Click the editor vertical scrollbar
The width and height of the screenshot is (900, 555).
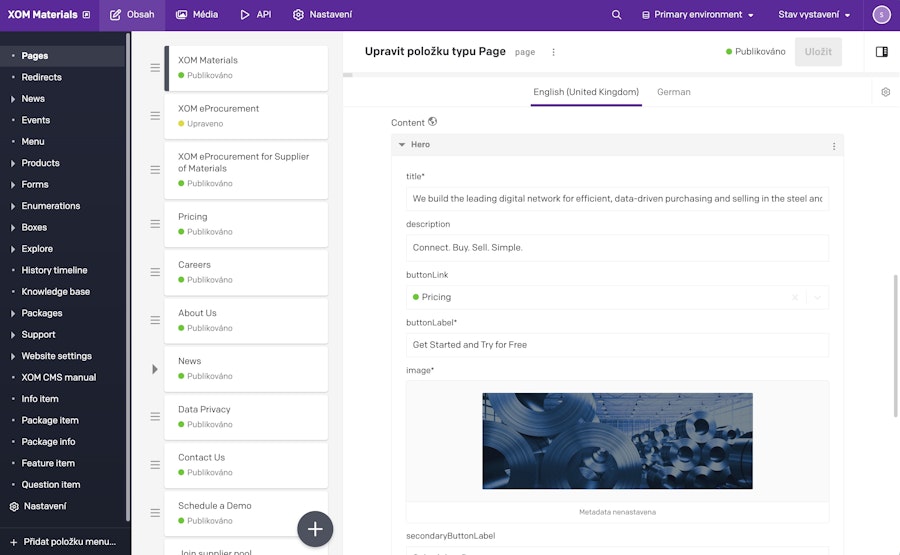[895, 346]
